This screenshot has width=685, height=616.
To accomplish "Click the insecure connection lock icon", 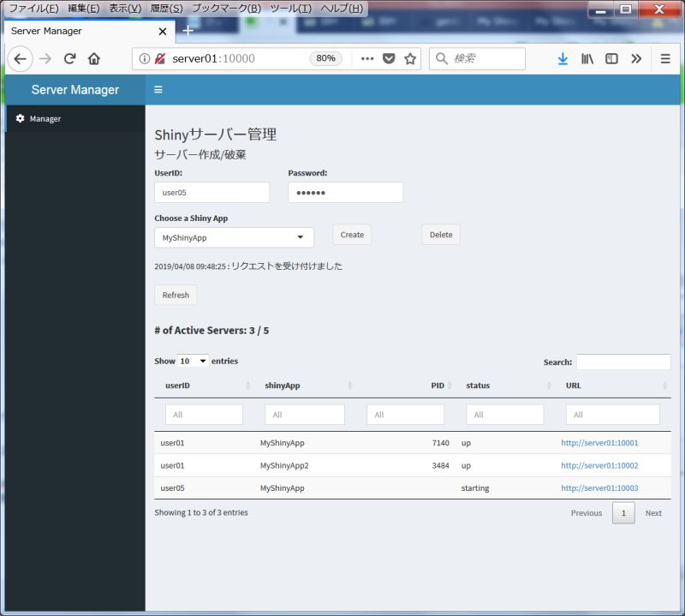I will point(160,58).
